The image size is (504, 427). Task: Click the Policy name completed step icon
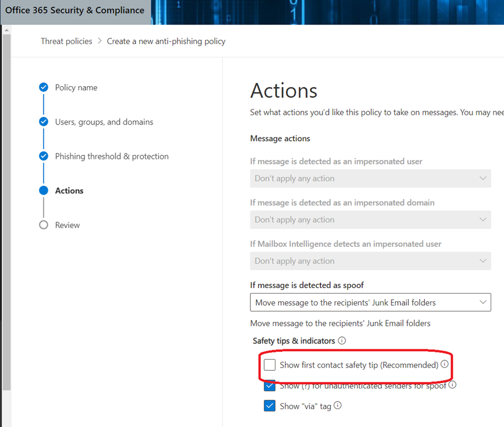[44, 87]
